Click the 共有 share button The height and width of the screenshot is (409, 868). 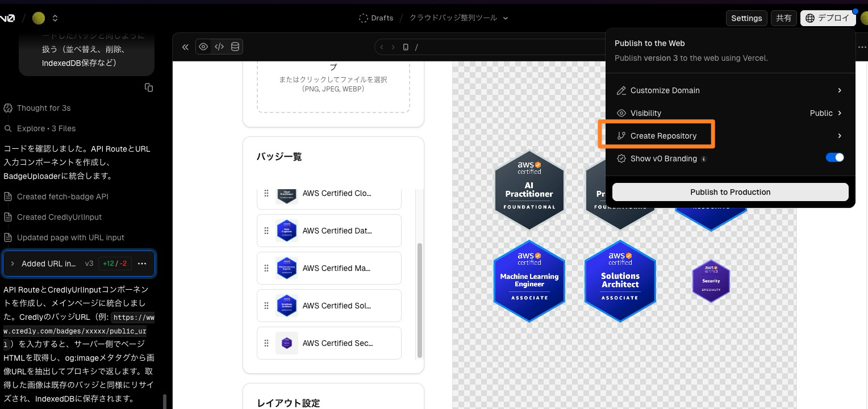(783, 18)
